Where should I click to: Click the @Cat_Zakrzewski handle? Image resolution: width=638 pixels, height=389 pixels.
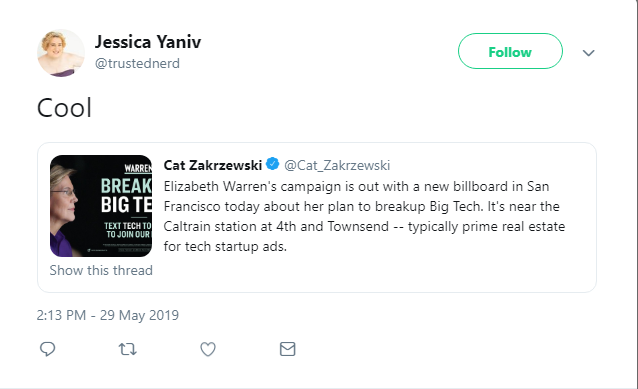click(x=337, y=165)
